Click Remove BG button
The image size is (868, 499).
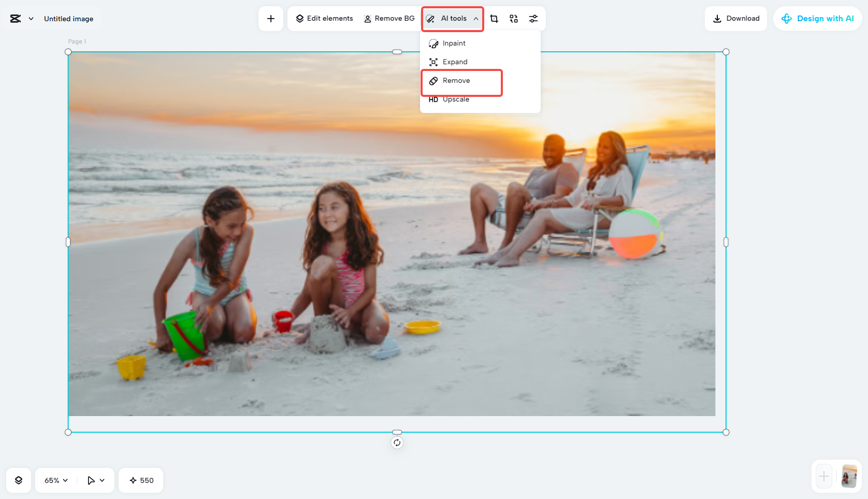389,19
